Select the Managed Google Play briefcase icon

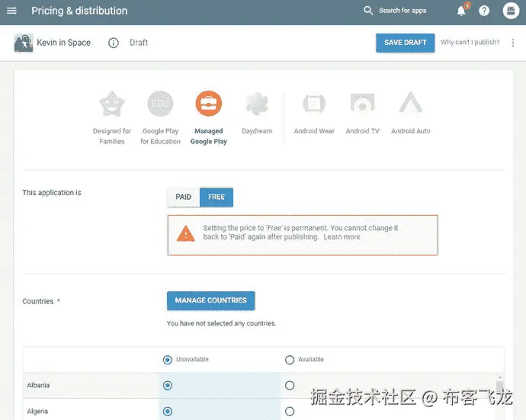tap(209, 104)
